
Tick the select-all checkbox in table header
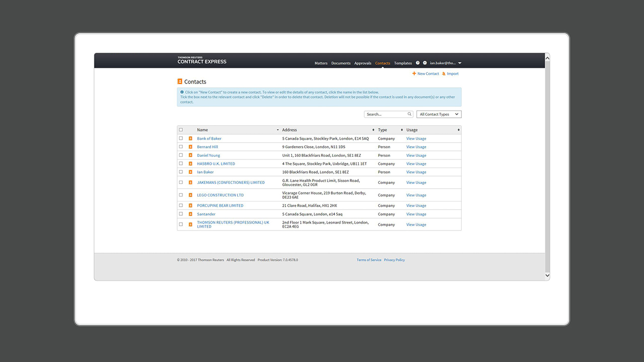[181, 130]
